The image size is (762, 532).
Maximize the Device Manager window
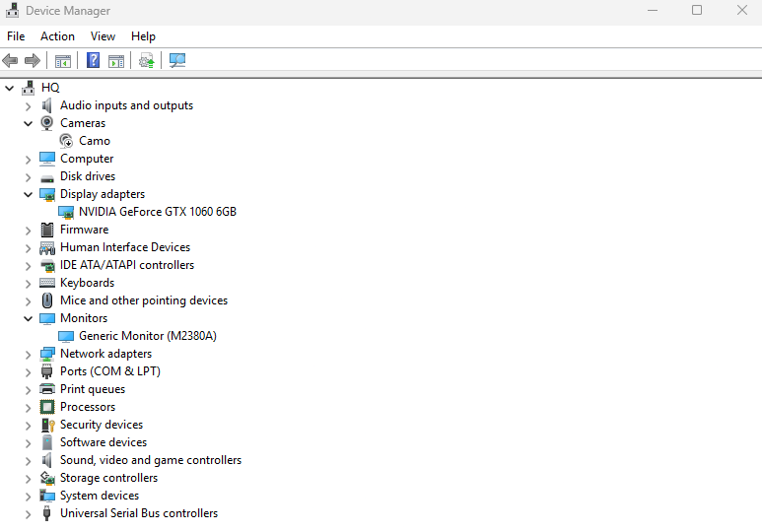697,10
